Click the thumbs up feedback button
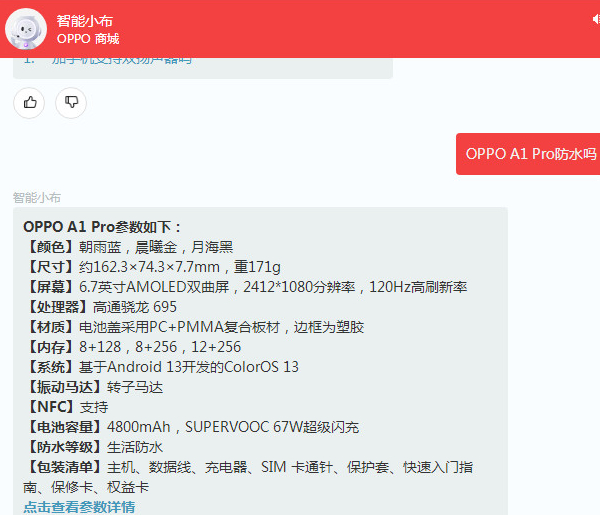This screenshot has height=515, width=600. [30, 101]
